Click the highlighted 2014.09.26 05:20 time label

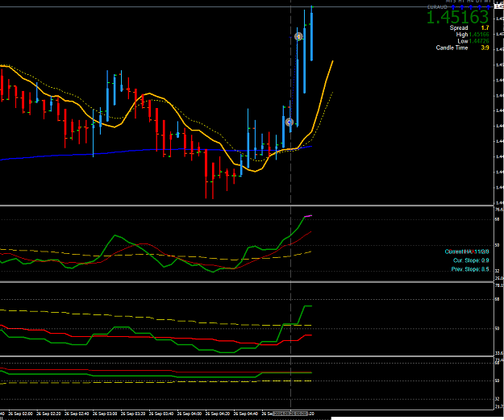(290, 414)
